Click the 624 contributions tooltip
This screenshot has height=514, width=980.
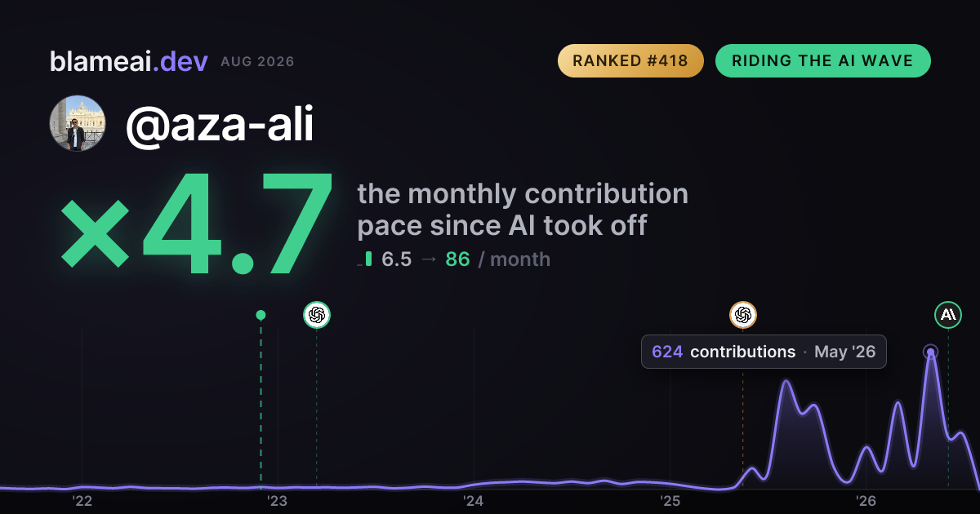click(764, 352)
